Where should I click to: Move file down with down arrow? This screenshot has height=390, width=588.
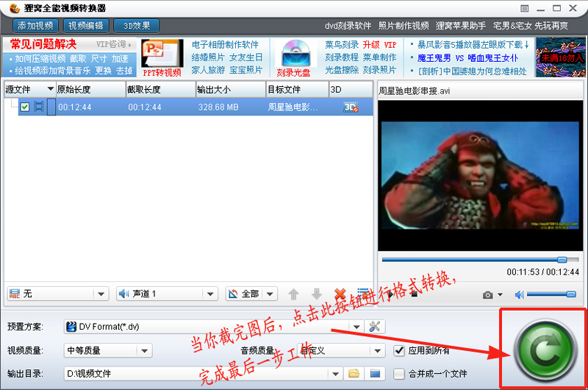click(x=317, y=294)
